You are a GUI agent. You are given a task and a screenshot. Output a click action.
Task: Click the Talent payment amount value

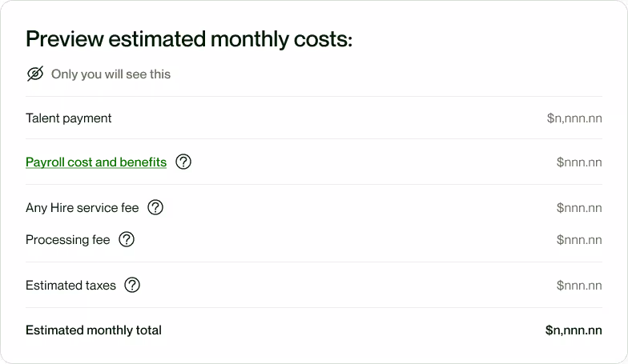(x=574, y=118)
